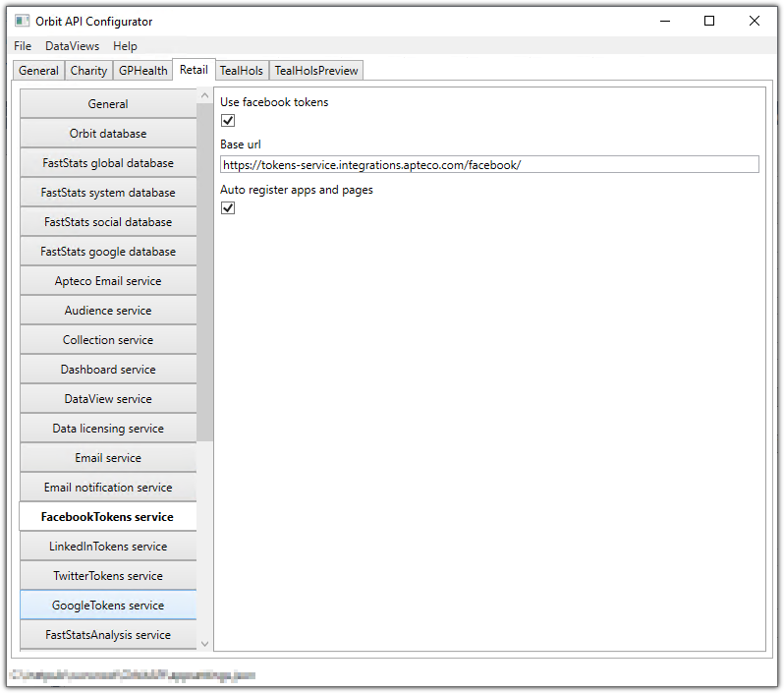Screen dimensions: 784x693
Task: Switch to the General top tab
Action: point(38,71)
